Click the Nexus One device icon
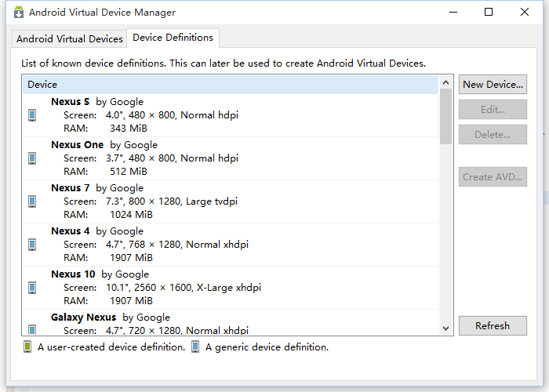This screenshot has width=549, height=392. [x=32, y=158]
